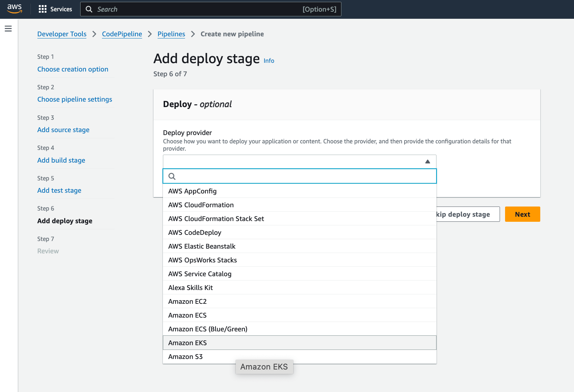This screenshot has height=392, width=574.
Task: Open the AWS home logo
Action: pos(15,9)
